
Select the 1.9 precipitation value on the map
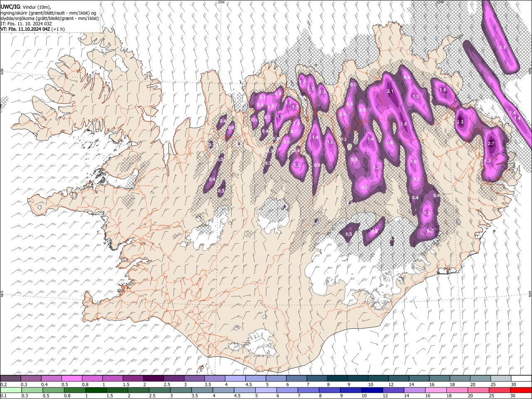coord(443,90)
